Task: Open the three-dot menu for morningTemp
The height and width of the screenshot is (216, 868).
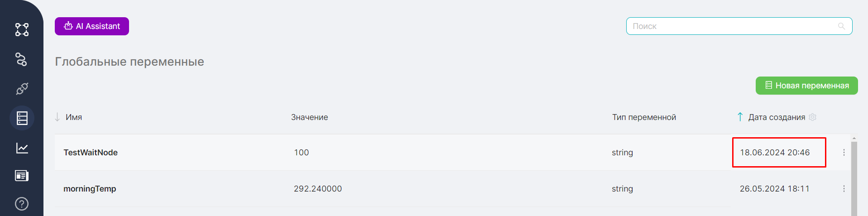Action: (844, 189)
